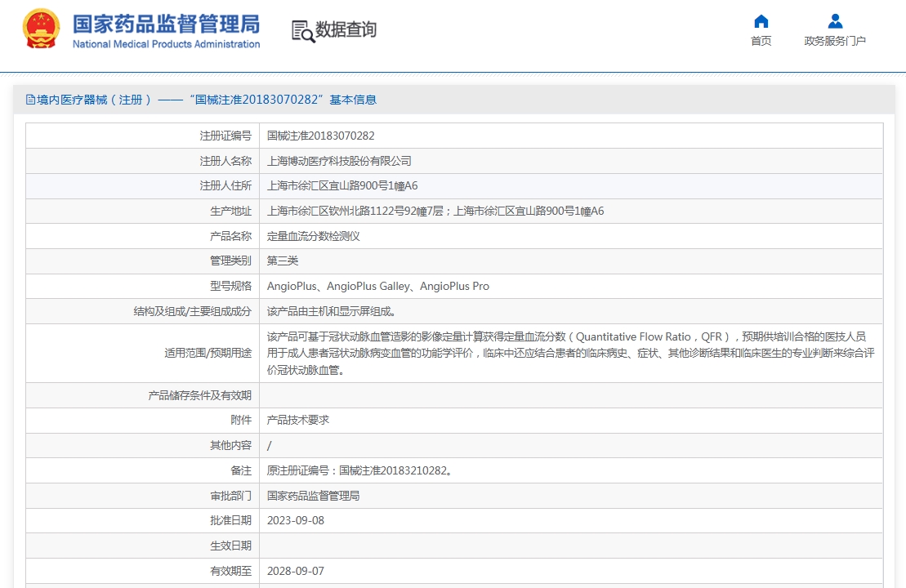Image resolution: width=906 pixels, height=588 pixels.
Task: Click the 生效日期 label cell
Action: click(143, 546)
